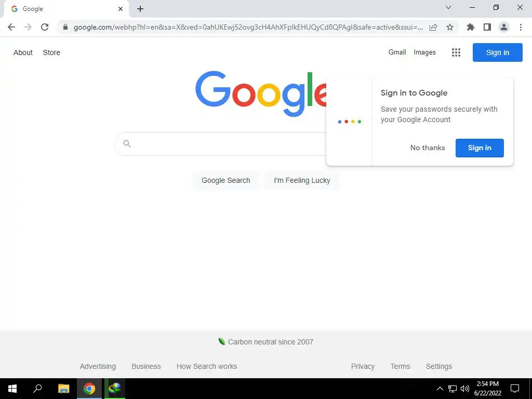Viewport: 532px width, 399px height.
Task: Reload the page with the refresh icon
Action: 45,27
